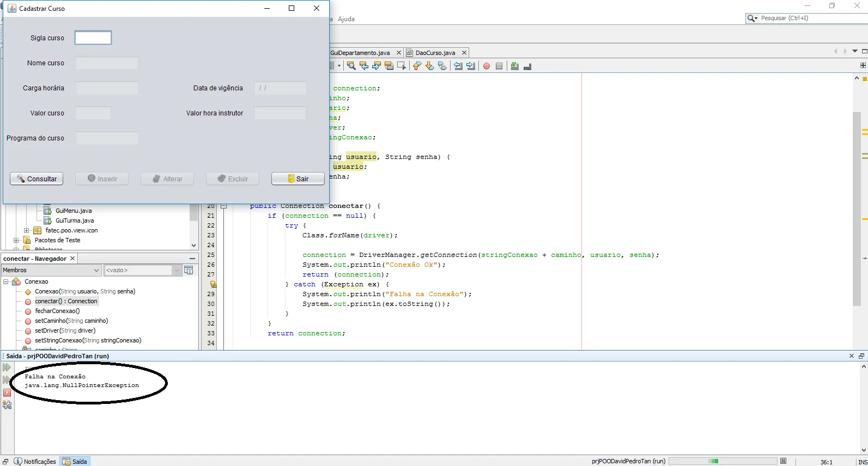
Task: Toggle highlight search icon in editor toolbar
Action: (389, 66)
